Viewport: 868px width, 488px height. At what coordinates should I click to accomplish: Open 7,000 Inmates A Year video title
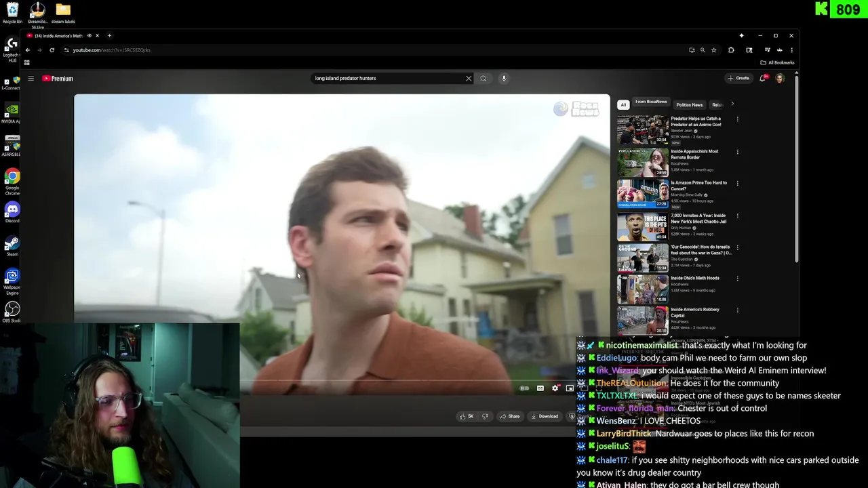click(698, 218)
